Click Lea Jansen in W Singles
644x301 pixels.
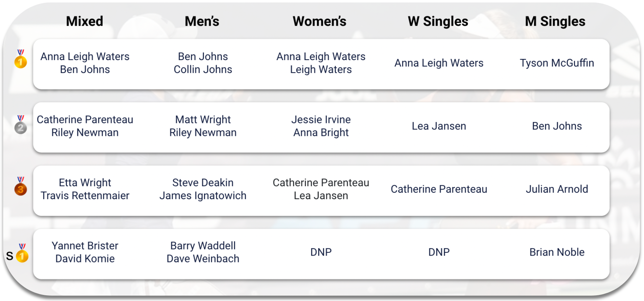[x=439, y=126]
